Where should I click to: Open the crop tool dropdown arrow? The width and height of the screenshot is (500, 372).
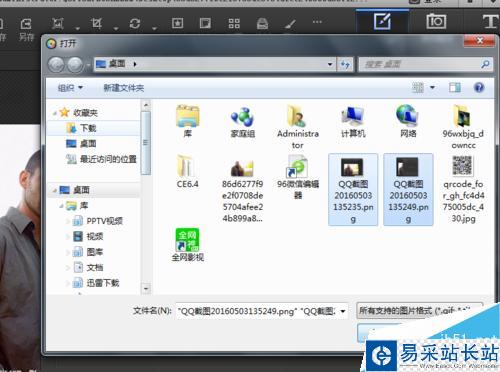coord(116,29)
